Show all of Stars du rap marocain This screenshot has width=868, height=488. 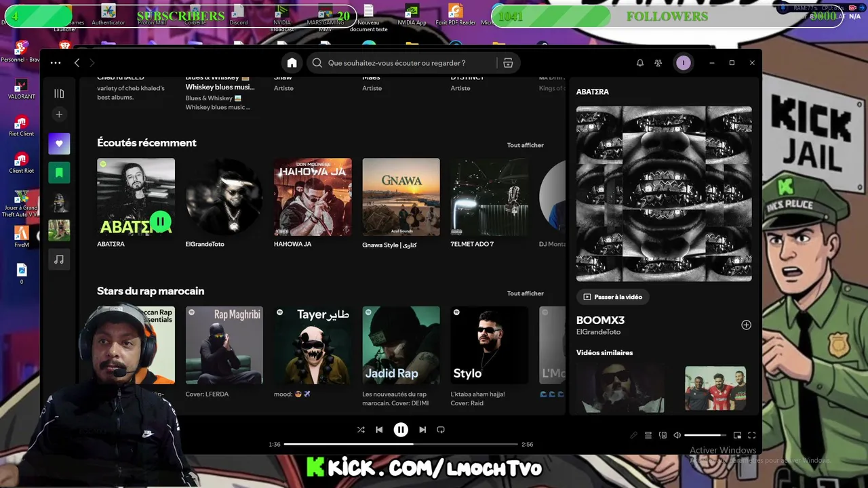pos(526,293)
